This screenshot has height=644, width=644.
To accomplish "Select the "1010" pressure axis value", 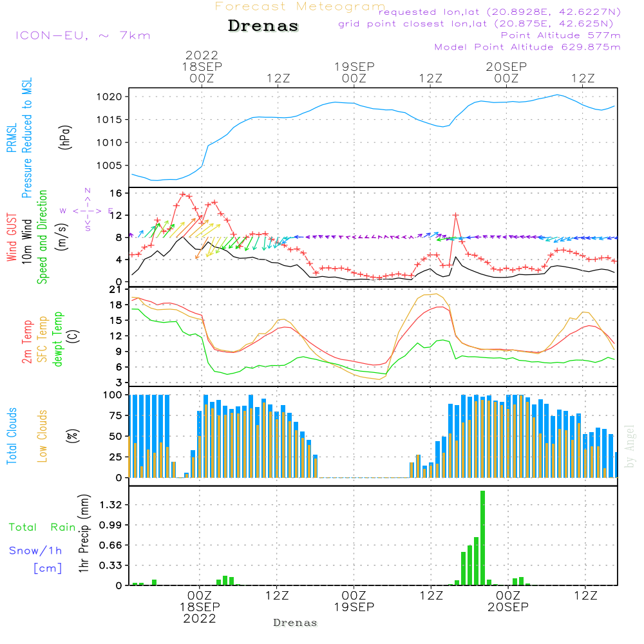I will pyautogui.click(x=109, y=143).
